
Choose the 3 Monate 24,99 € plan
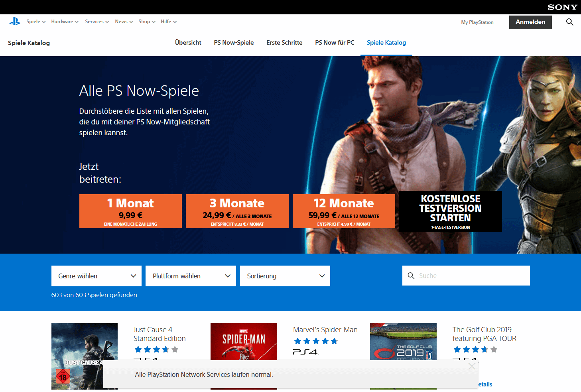[237, 211]
